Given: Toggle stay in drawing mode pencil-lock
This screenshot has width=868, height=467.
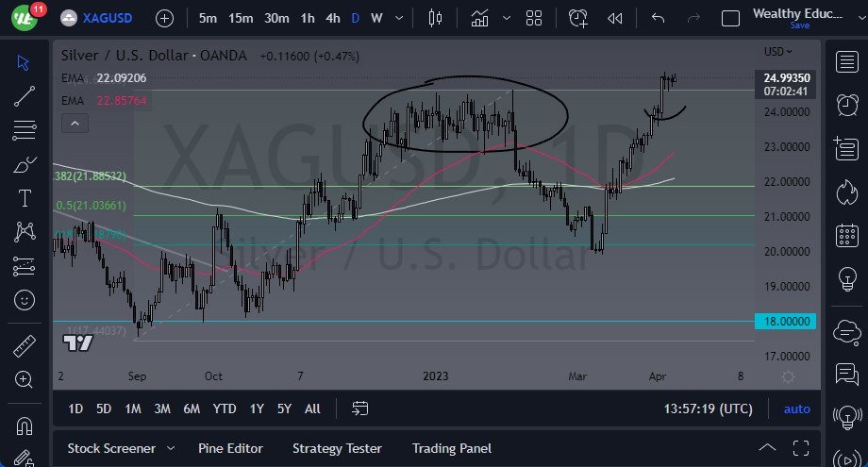Looking at the screenshot, I should 24,459.
